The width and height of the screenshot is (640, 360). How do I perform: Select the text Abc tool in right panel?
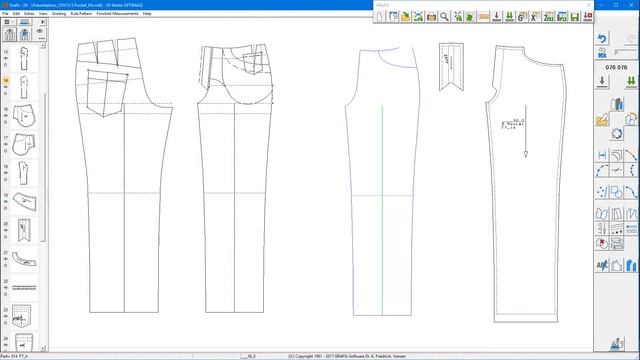(x=602, y=265)
